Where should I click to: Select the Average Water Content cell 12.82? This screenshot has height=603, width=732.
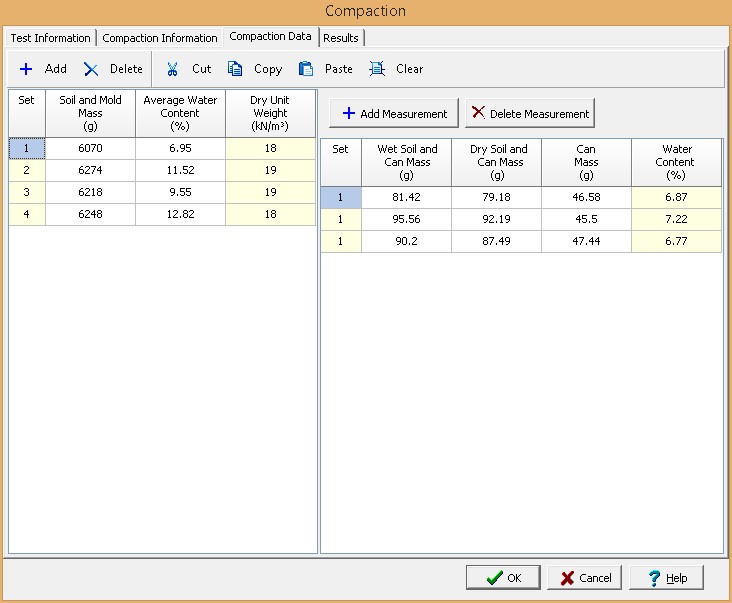(180, 215)
